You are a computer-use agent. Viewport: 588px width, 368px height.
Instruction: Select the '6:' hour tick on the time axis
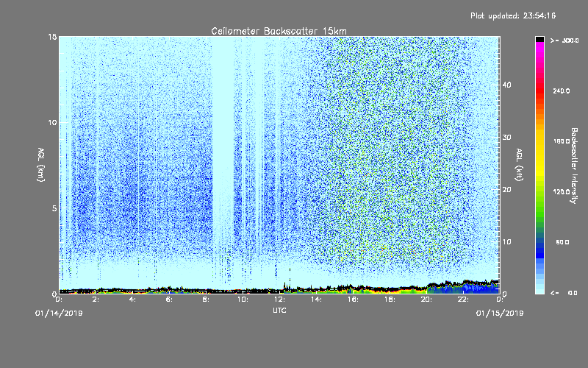pyautogui.click(x=169, y=300)
